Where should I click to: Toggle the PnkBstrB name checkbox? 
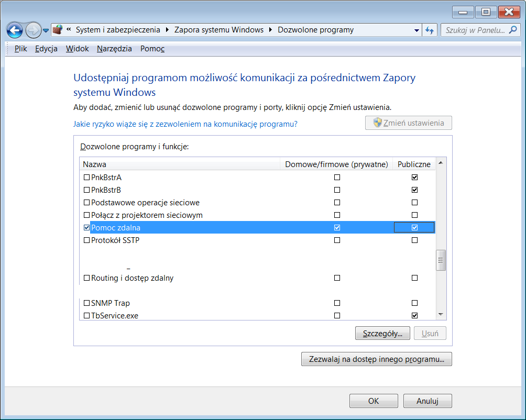pyautogui.click(x=86, y=190)
